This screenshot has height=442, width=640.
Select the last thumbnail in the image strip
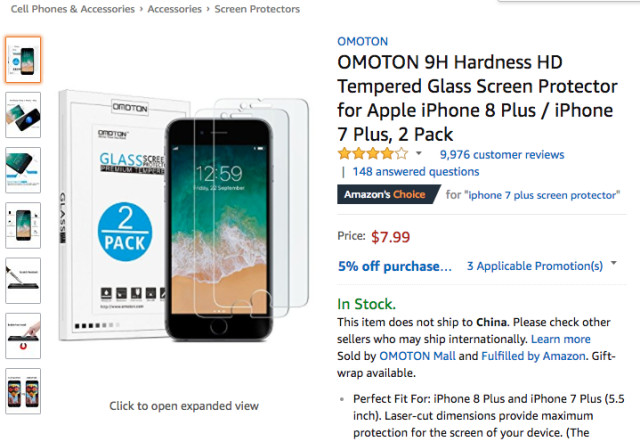pos(23,390)
